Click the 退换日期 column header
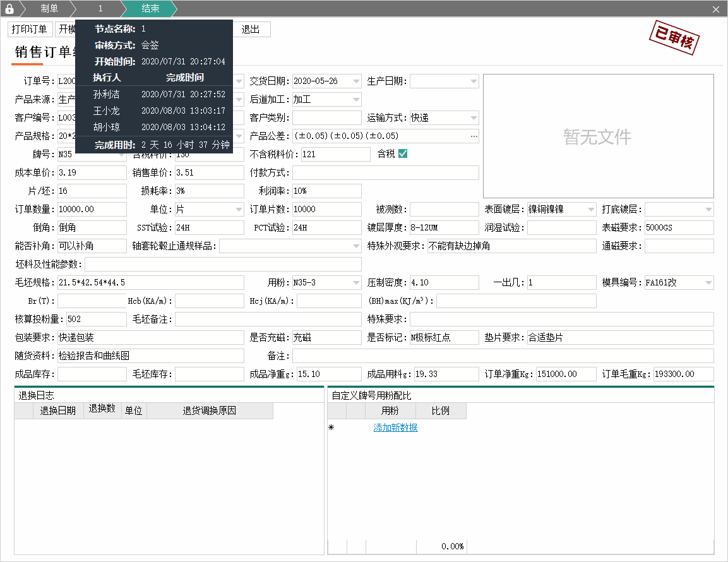The image size is (728, 562). click(58, 410)
